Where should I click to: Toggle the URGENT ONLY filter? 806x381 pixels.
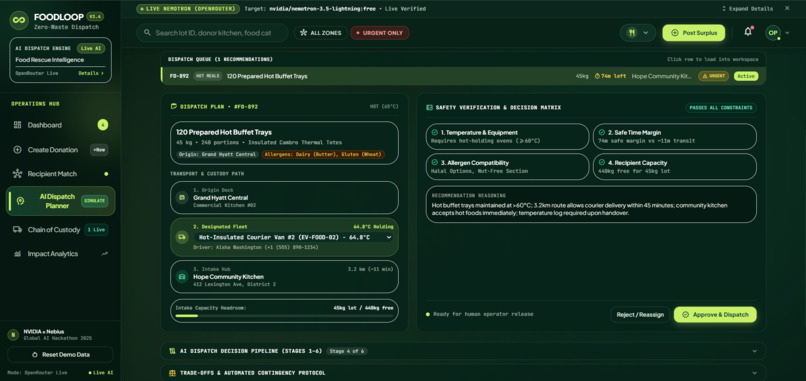point(380,33)
